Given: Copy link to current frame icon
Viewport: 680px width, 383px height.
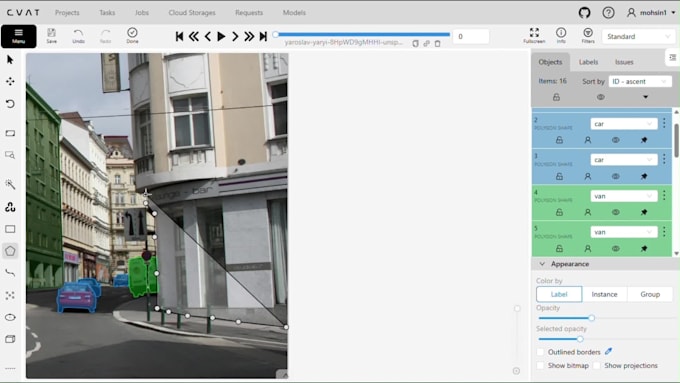Looking at the screenshot, I should (427, 43).
